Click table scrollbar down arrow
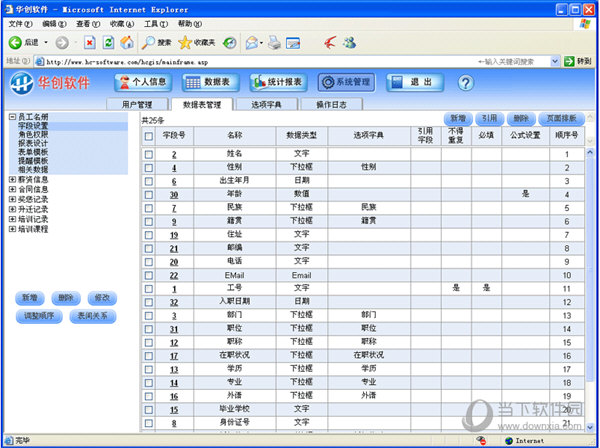The image size is (600, 448). click(x=590, y=427)
